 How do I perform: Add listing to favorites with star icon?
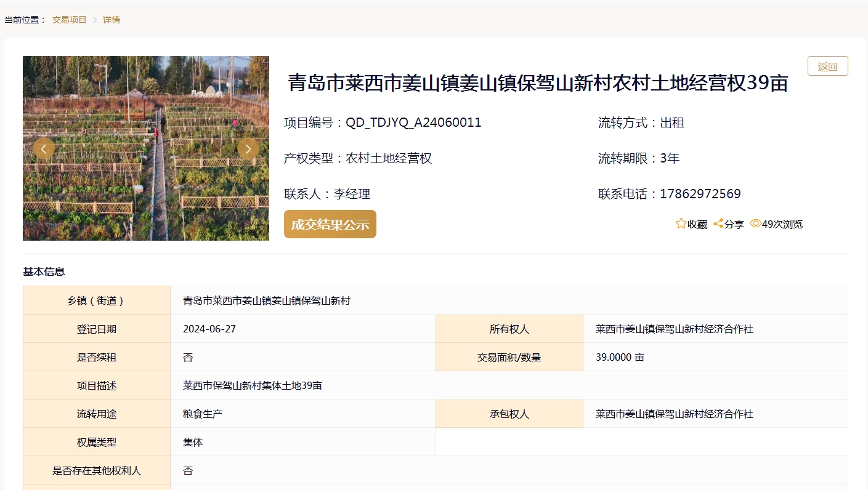681,223
